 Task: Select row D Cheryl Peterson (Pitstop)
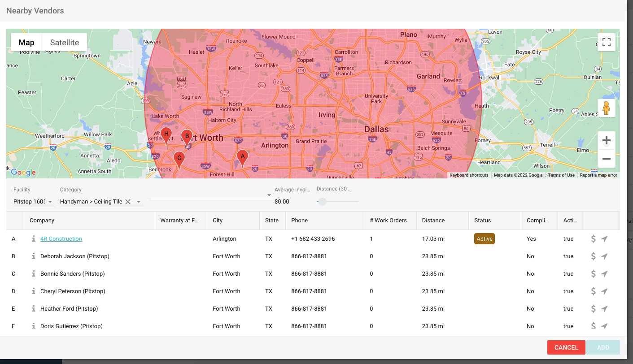pos(313,291)
